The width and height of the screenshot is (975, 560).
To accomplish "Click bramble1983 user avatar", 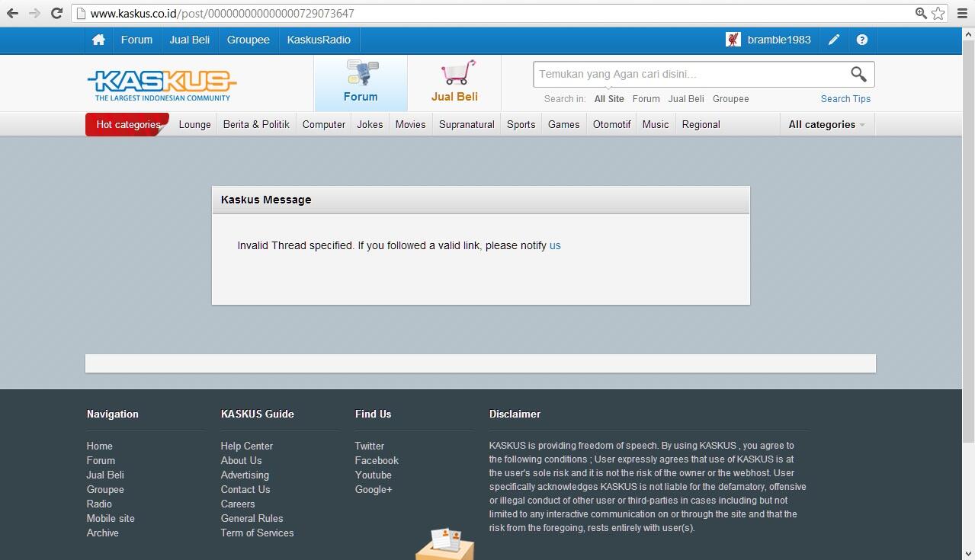I will (733, 40).
